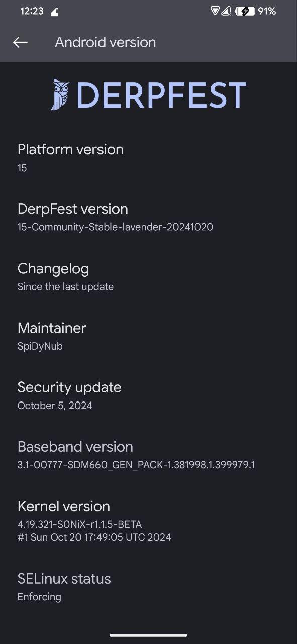Tap the DERPFEST banner text
The height and width of the screenshot is (644, 297).
[x=161, y=95]
